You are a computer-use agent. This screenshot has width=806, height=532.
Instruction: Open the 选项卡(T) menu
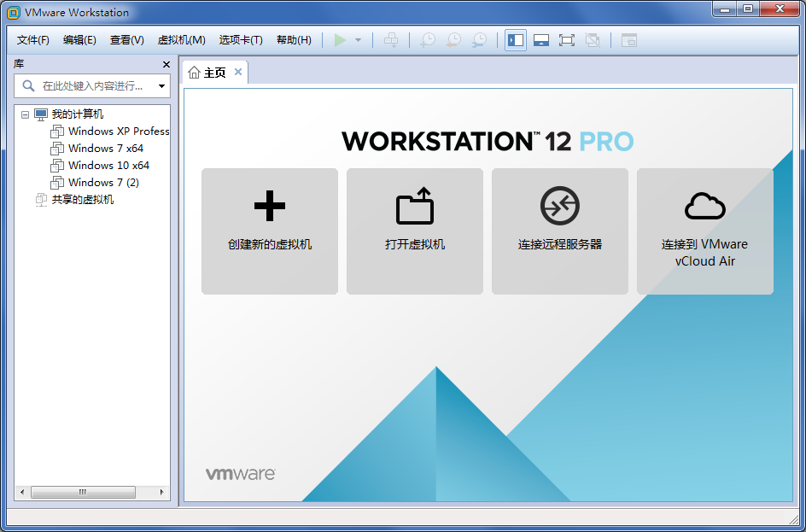[241, 40]
